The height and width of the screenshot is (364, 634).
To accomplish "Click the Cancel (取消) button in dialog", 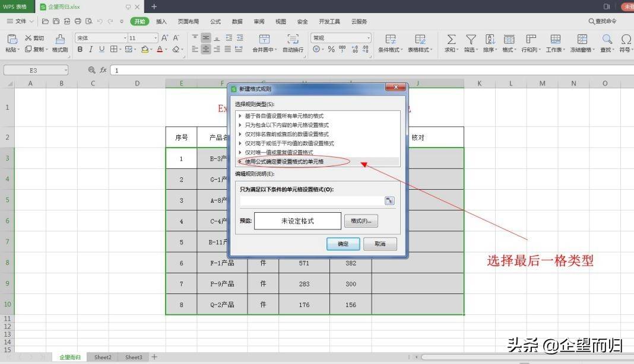I will pyautogui.click(x=380, y=244).
